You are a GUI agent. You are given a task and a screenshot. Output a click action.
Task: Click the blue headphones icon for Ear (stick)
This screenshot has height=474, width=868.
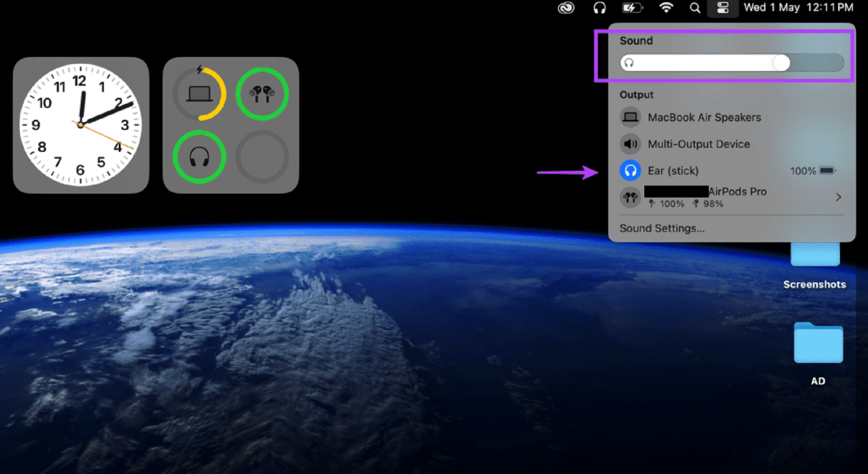pos(630,171)
